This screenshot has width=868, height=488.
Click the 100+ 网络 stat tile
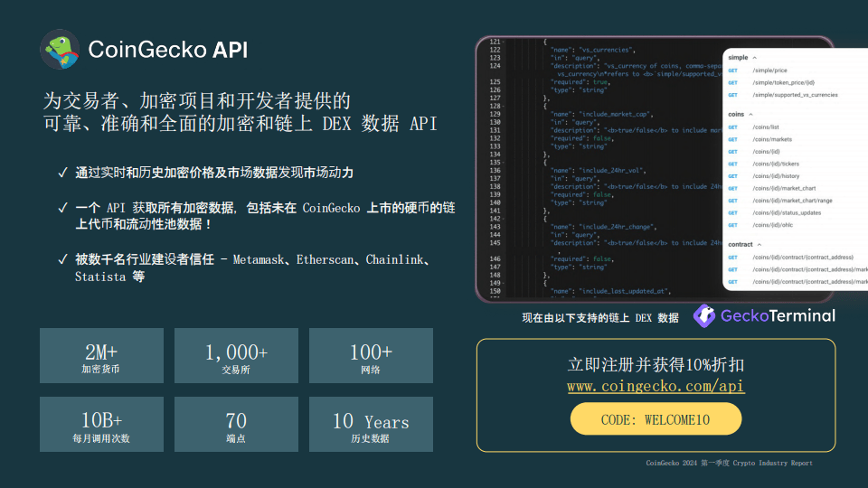point(371,355)
